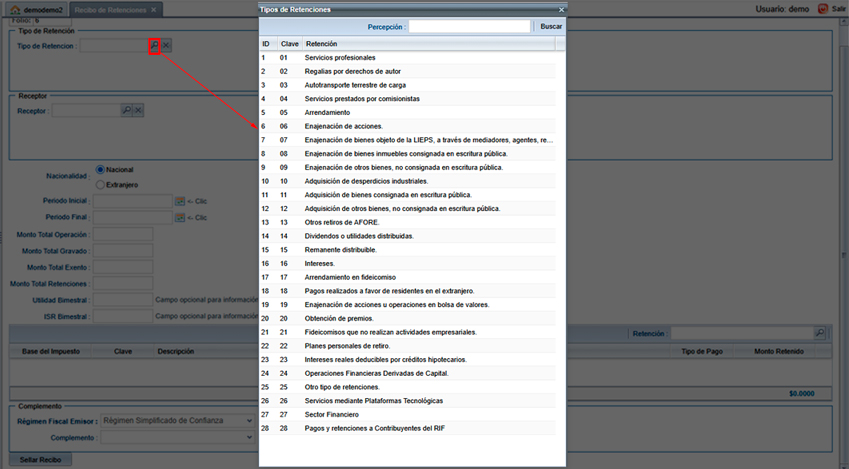Viewport: 849px width, 469px height.
Task: Clear the Tipo de Retencion field with X icon
Action: click(167, 46)
